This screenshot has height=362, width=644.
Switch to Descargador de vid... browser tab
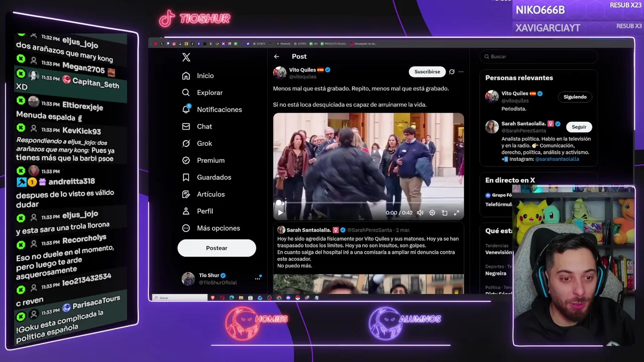[364, 44]
